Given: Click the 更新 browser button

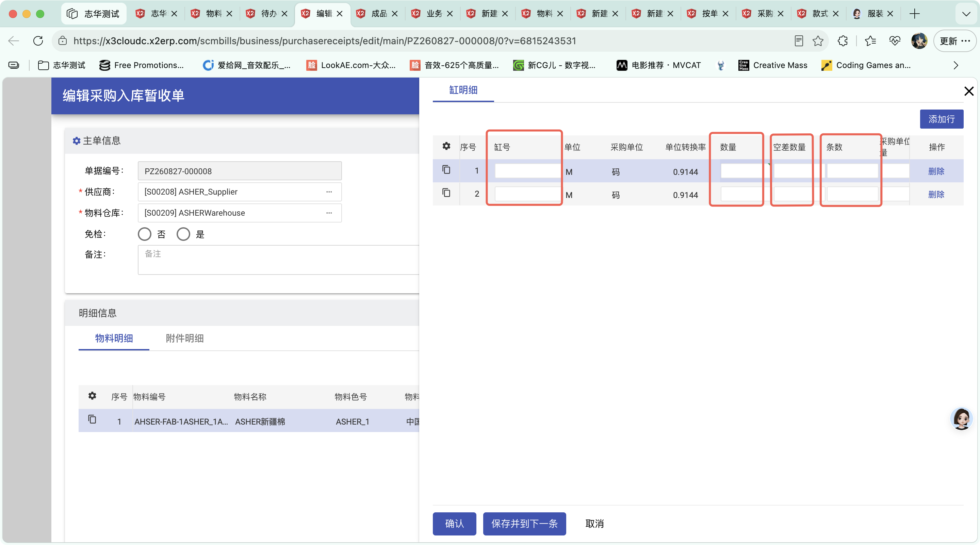Looking at the screenshot, I should [x=954, y=41].
